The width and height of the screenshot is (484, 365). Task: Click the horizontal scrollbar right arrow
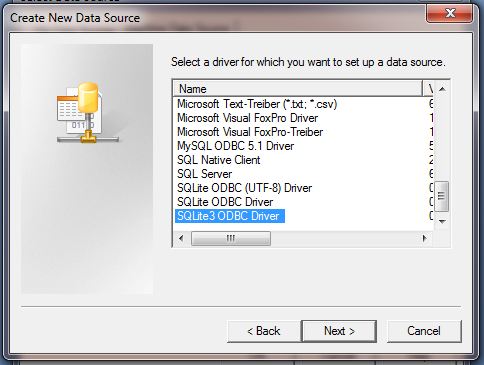[x=424, y=238]
